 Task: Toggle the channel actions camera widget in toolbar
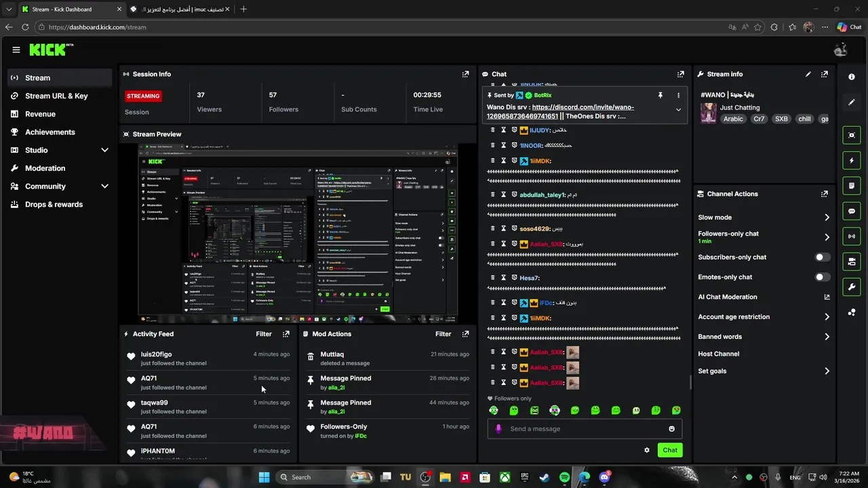(x=852, y=261)
